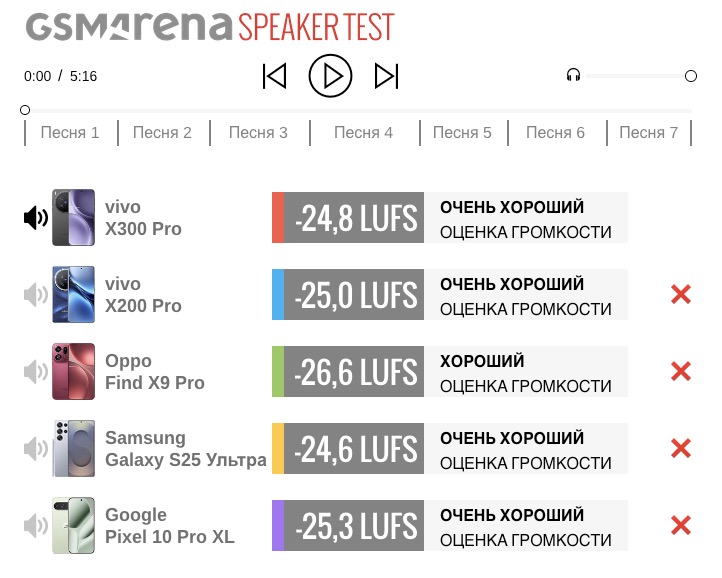Click the headphones volume icon
Image resolution: width=722 pixels, height=578 pixels.
[x=573, y=75]
